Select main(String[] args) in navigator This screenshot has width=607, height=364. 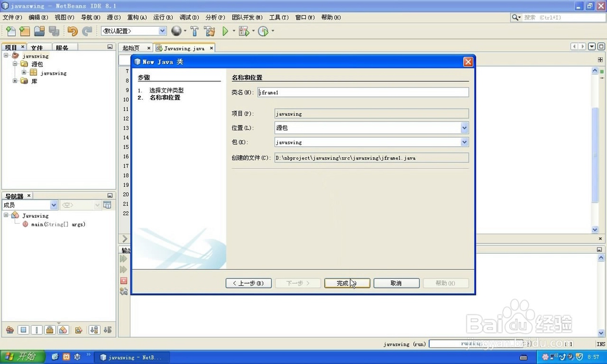point(58,224)
